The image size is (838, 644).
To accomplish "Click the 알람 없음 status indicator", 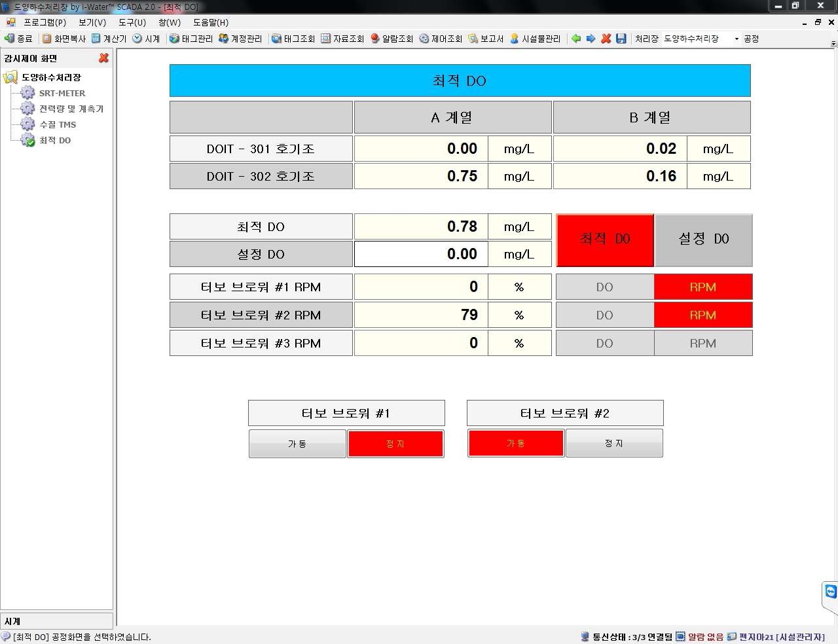I will [700, 637].
